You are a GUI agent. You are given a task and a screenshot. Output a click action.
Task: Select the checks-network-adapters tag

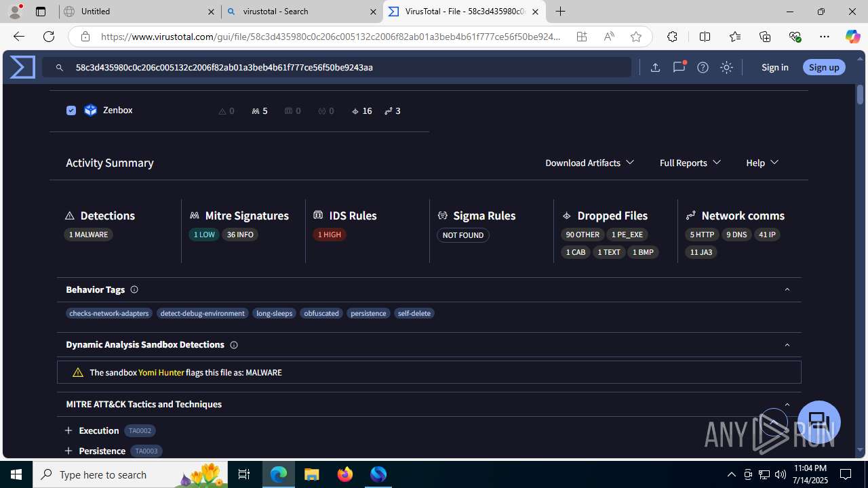click(108, 313)
